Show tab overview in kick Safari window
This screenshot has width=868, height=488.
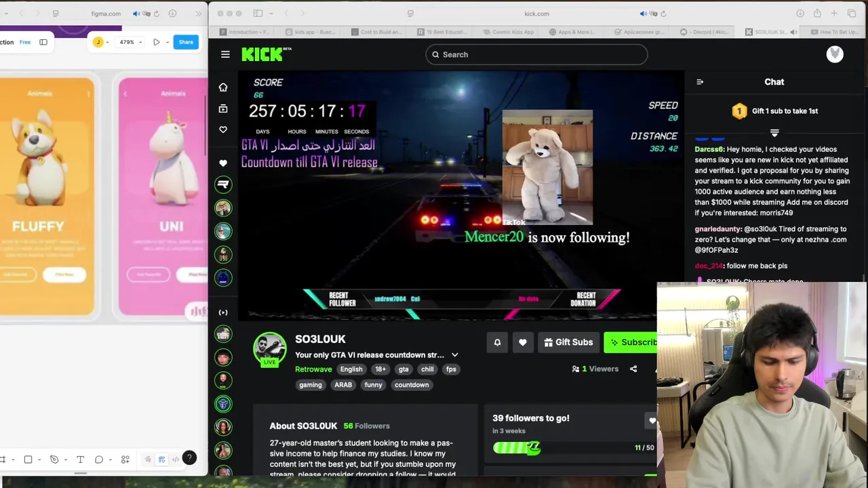click(852, 14)
